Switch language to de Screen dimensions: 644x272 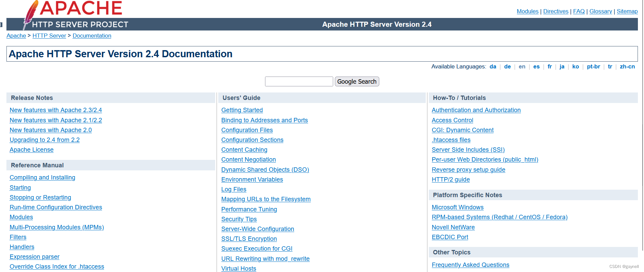pos(507,66)
